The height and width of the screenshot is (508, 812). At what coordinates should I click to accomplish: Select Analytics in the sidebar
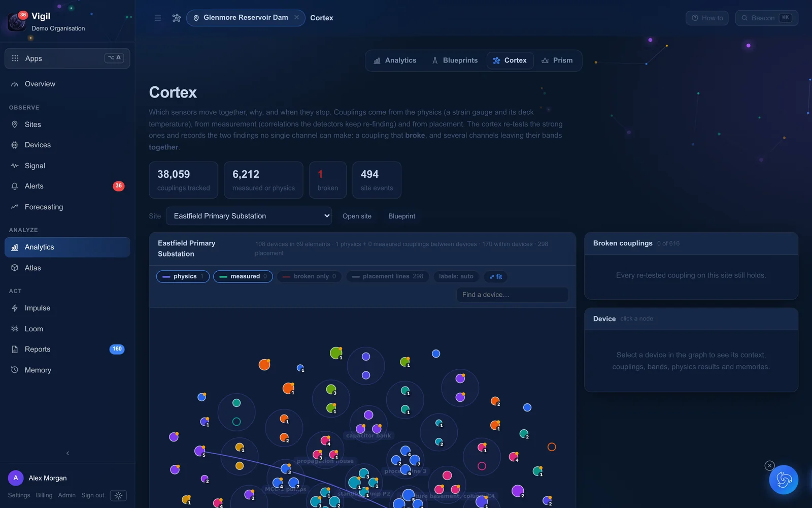(x=67, y=247)
